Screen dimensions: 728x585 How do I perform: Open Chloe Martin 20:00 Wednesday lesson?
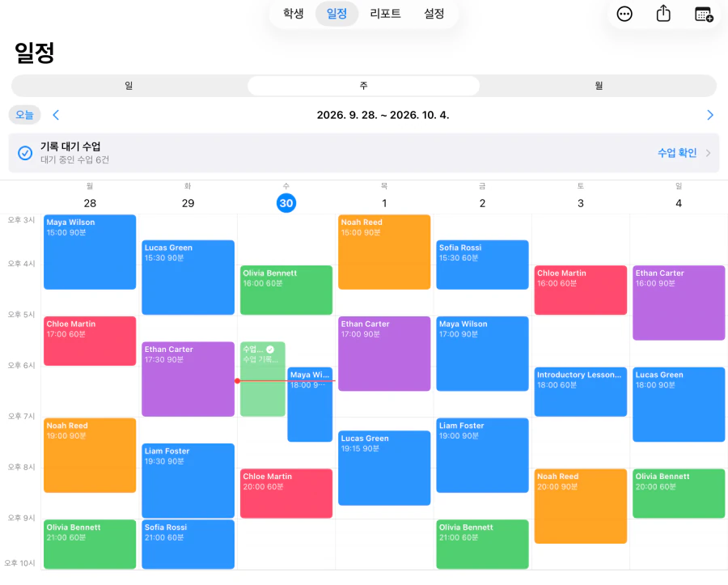(x=286, y=494)
